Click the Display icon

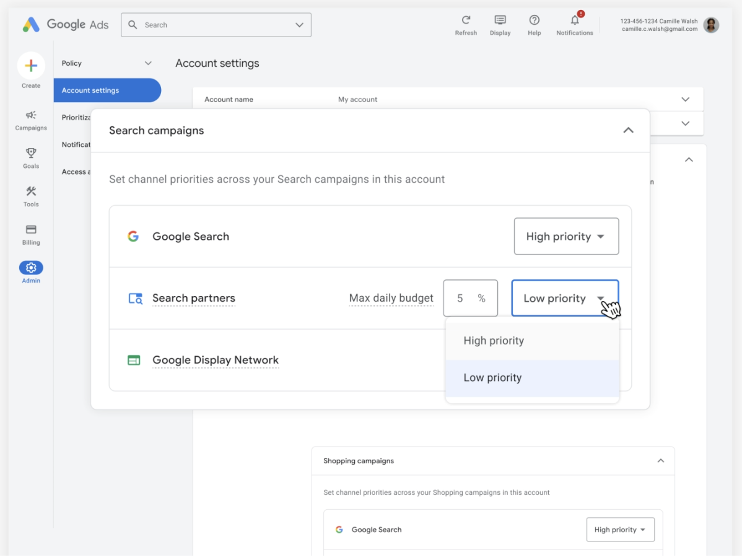(500, 20)
